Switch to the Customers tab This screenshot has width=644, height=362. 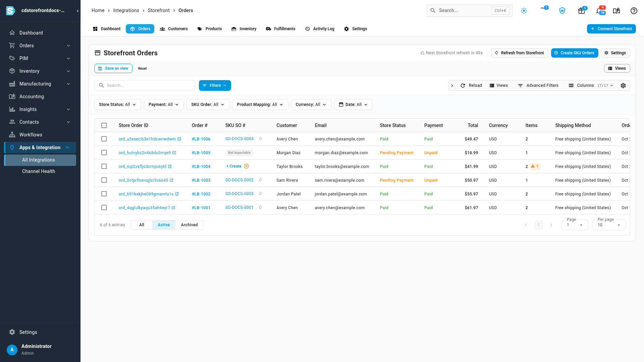(174, 29)
